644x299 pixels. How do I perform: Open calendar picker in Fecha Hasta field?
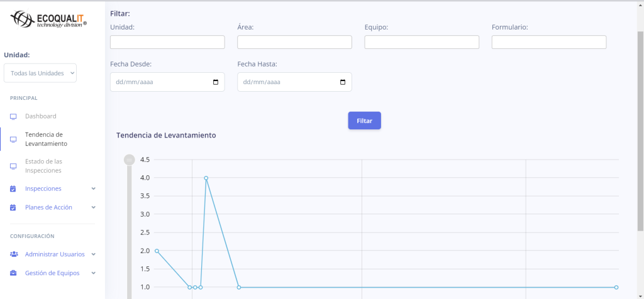point(343,82)
